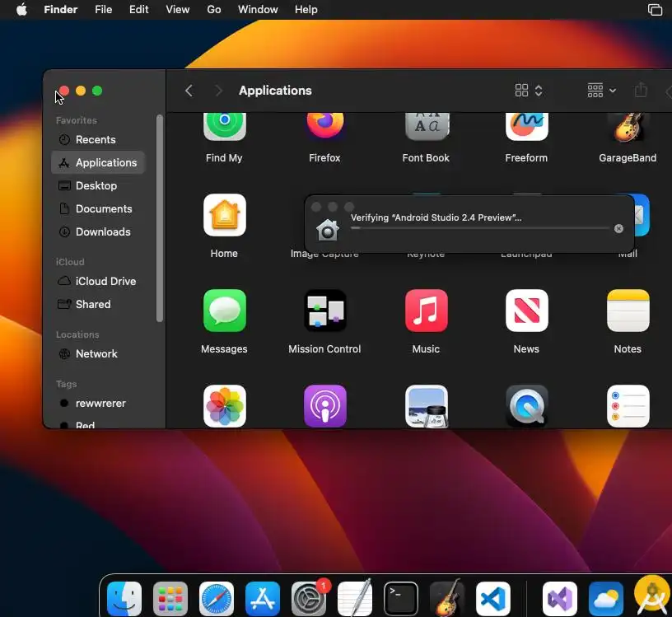Open the Find My app
Screen dimensions: 672x617
pos(224,127)
